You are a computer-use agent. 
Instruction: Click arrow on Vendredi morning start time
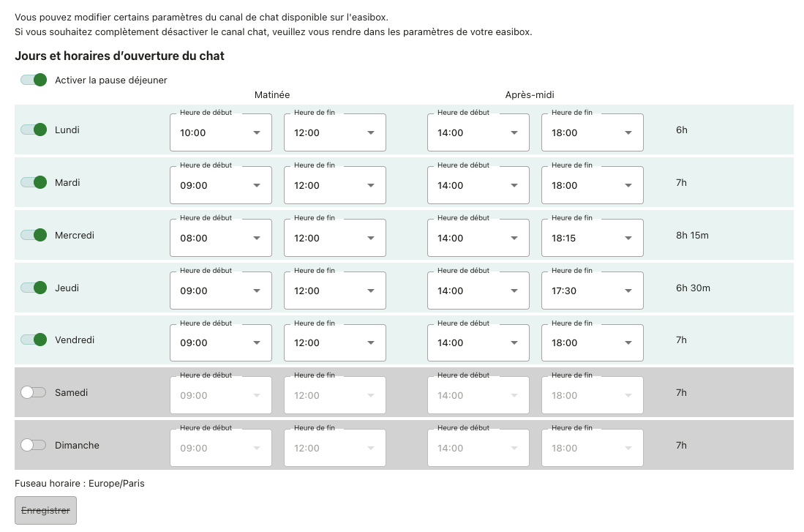[257, 342]
